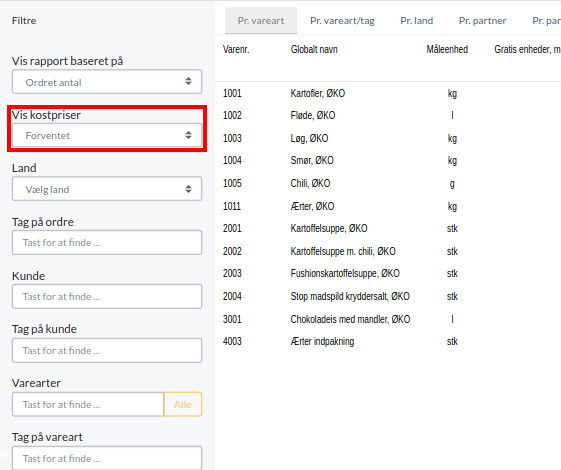The width and height of the screenshot is (561, 470).
Task: Open the 'Pr. vareart/tag' tab
Action: click(x=342, y=21)
